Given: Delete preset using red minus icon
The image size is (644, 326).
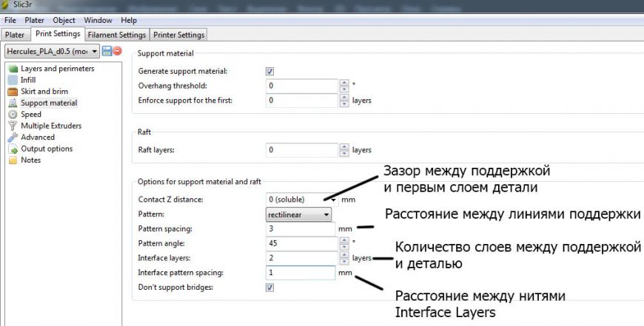Looking at the screenshot, I should [118, 51].
